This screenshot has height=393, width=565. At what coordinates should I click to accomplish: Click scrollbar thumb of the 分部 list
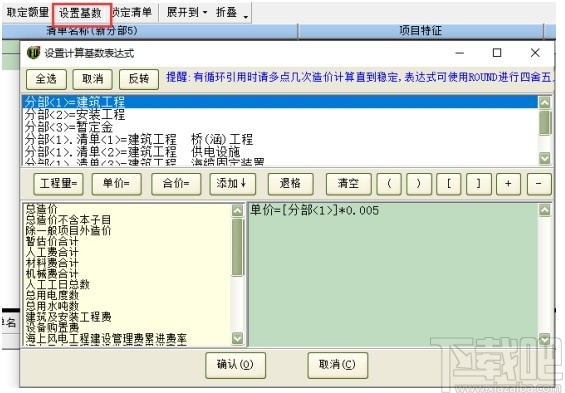(x=544, y=122)
